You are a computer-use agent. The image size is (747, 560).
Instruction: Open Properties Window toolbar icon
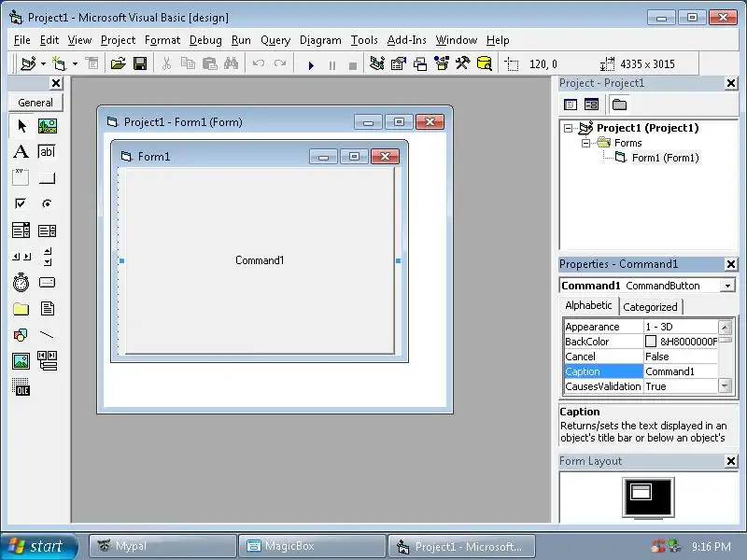(x=399, y=63)
